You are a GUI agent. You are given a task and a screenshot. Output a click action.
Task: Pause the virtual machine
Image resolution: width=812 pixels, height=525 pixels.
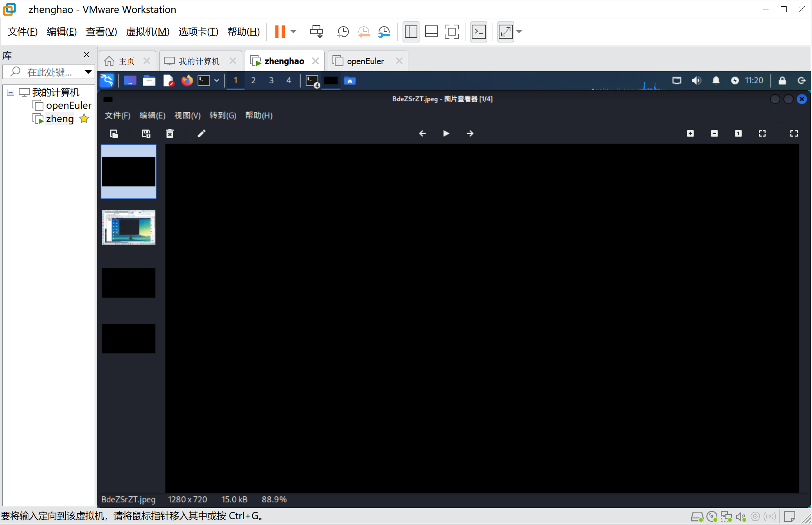(x=280, y=32)
